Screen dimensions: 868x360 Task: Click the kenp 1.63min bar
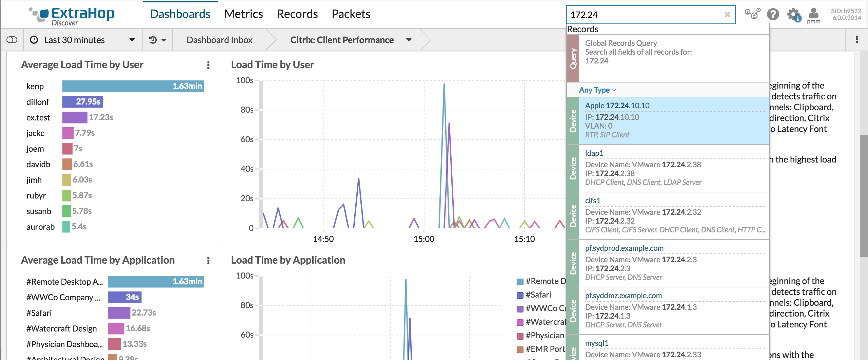pos(133,86)
